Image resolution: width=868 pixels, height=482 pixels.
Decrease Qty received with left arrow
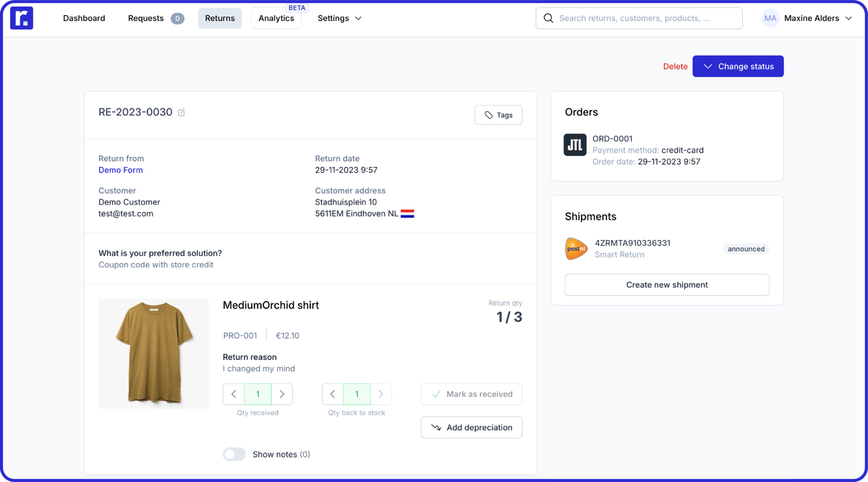click(x=234, y=394)
